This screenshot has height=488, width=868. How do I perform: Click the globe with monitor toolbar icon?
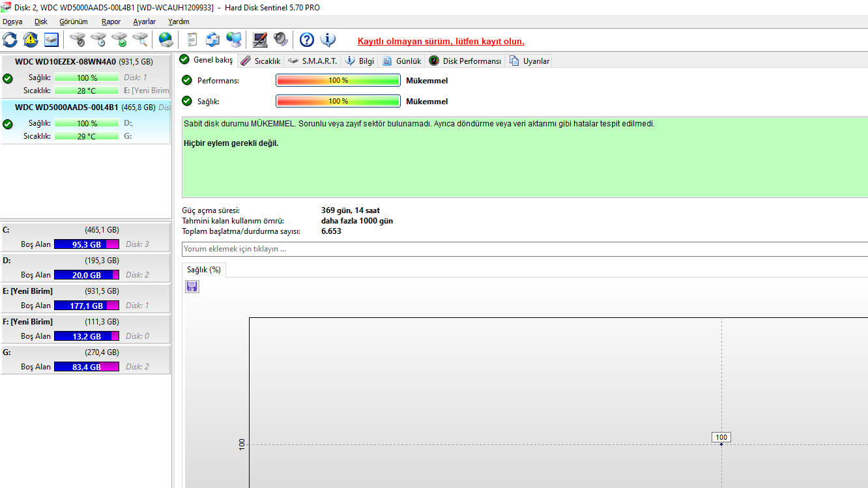tap(234, 40)
